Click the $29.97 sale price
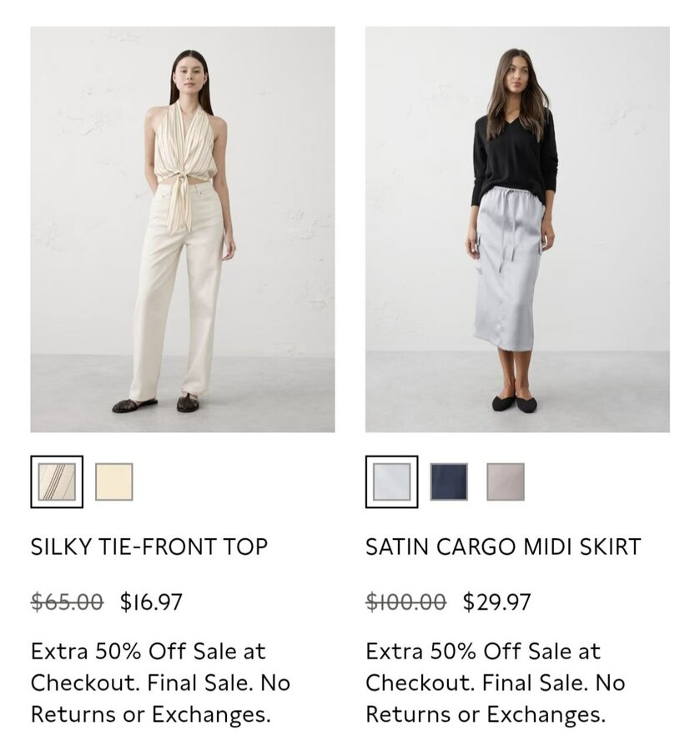 point(497,602)
